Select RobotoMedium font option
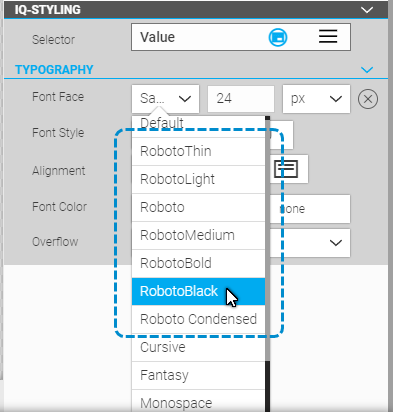Viewport: 393px width, 412px height. click(198, 235)
